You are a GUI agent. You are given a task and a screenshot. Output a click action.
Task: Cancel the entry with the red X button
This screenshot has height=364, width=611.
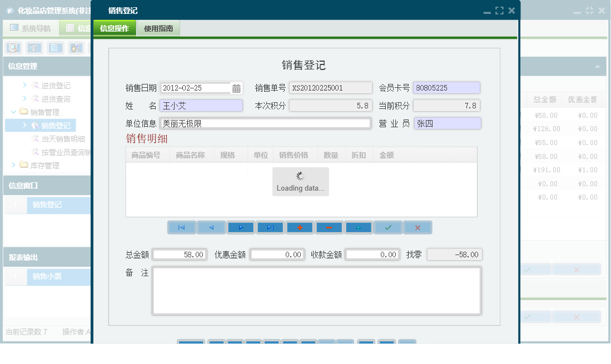(x=418, y=227)
